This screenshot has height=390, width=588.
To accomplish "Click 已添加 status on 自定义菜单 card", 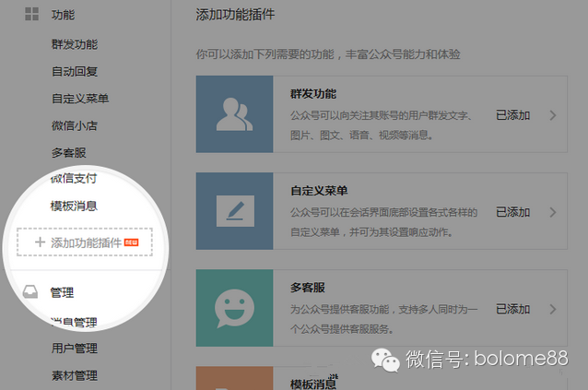I will (x=512, y=212).
